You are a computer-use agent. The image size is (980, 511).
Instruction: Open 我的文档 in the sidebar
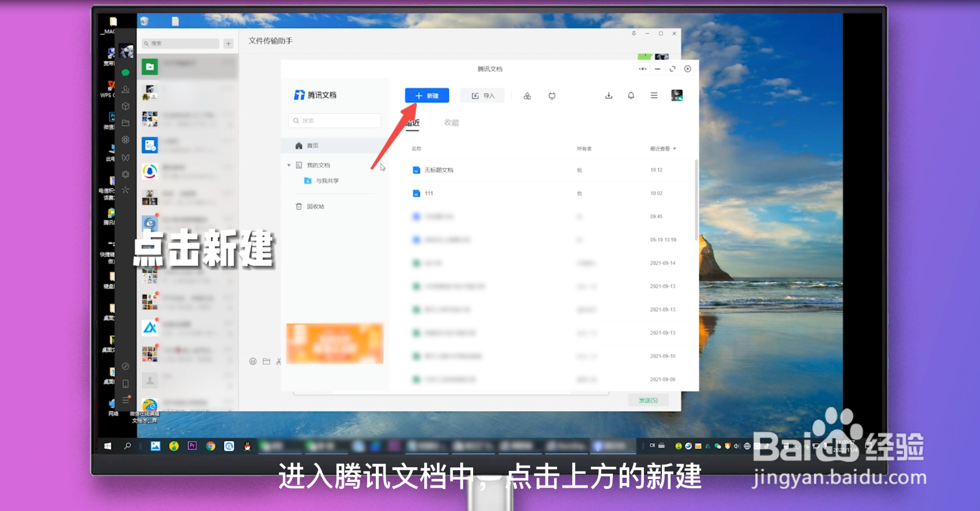(318, 165)
